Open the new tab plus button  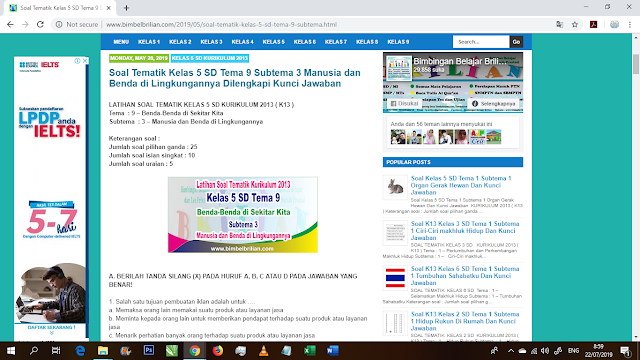pos(126,8)
